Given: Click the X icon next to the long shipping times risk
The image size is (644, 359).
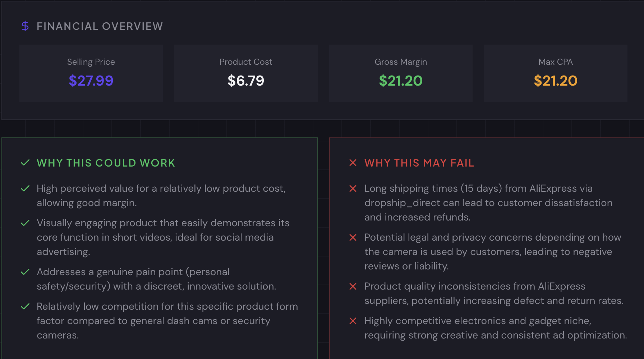Looking at the screenshot, I should (353, 188).
